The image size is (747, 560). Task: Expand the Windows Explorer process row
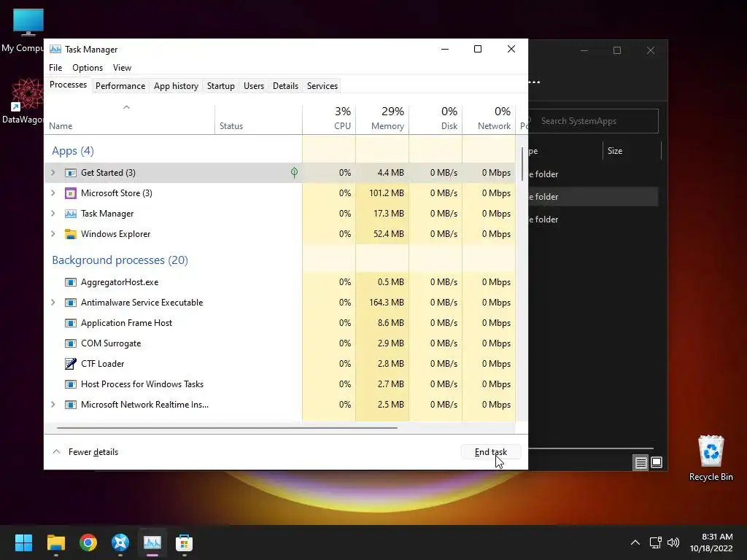(53, 234)
